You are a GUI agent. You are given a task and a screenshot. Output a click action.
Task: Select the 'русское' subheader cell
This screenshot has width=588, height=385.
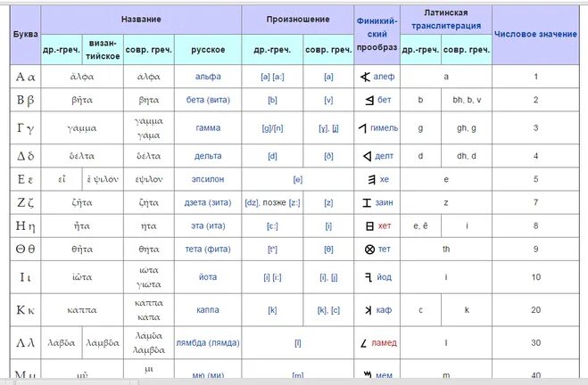click(208, 50)
